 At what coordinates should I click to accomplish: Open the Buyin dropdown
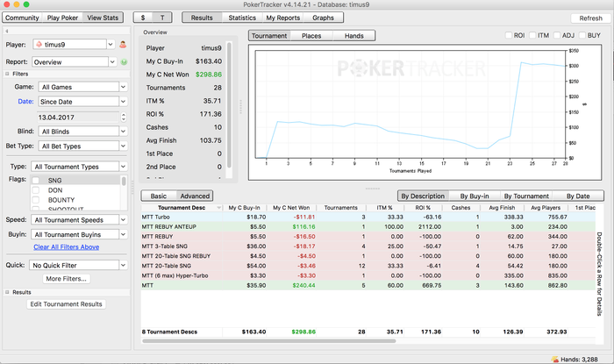(123, 234)
